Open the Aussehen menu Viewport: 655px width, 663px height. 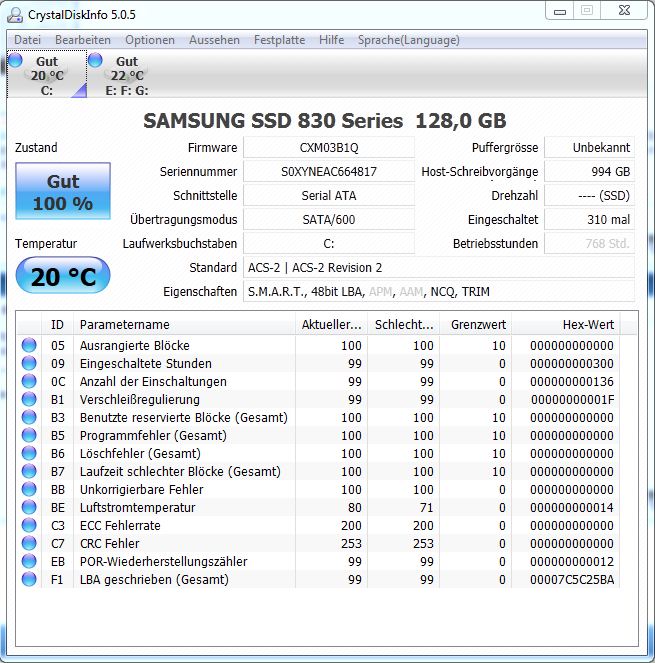pos(214,40)
